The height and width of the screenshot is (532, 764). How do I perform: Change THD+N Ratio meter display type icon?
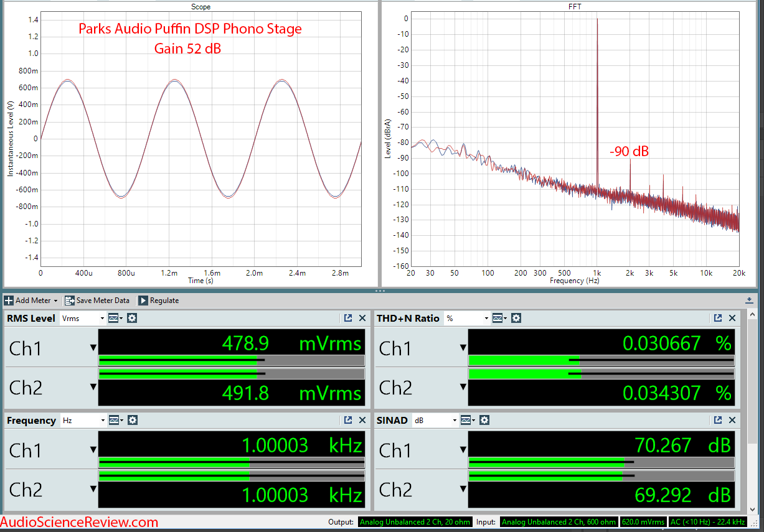[499, 318]
